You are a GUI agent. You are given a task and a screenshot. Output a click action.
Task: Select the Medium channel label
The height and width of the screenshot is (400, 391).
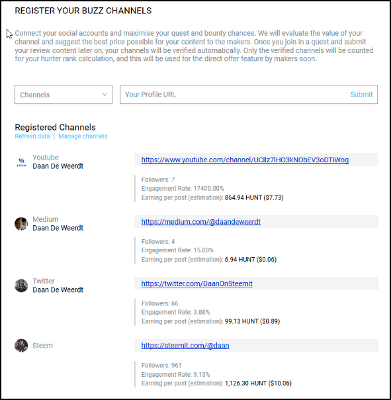(45, 219)
